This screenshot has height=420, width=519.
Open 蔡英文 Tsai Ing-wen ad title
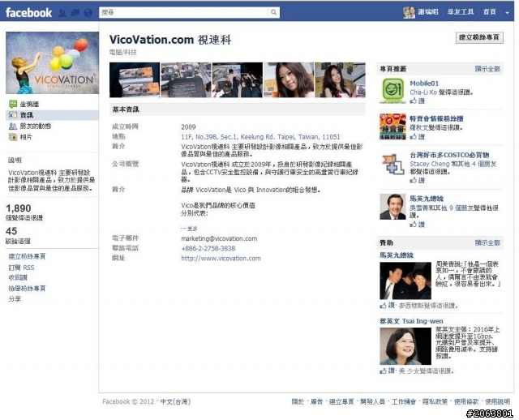coord(411,321)
